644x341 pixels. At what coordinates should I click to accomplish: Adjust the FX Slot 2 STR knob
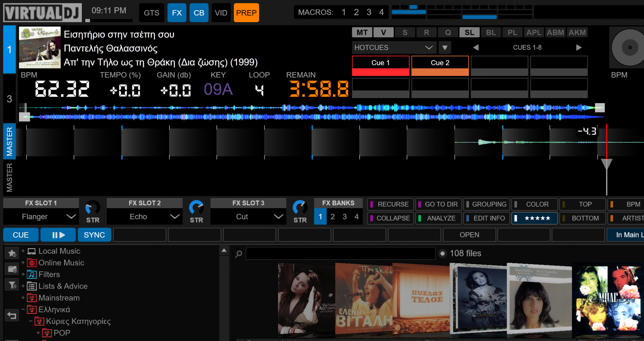pos(196,208)
